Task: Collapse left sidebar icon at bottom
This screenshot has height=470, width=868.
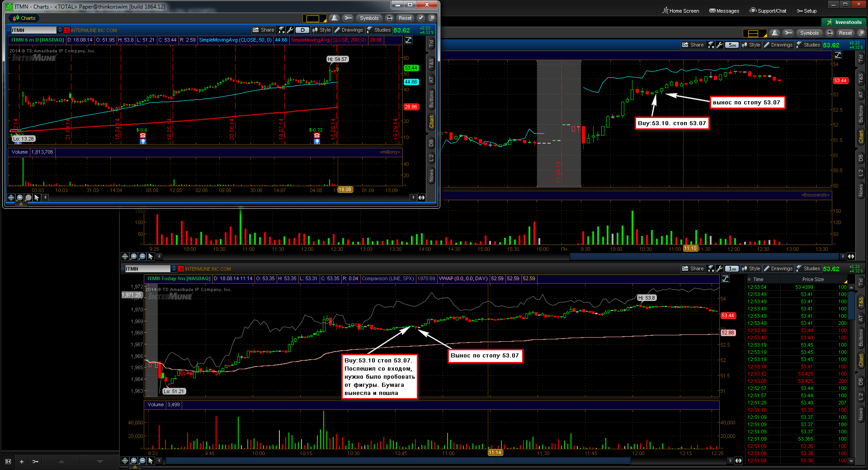Action: (8, 461)
